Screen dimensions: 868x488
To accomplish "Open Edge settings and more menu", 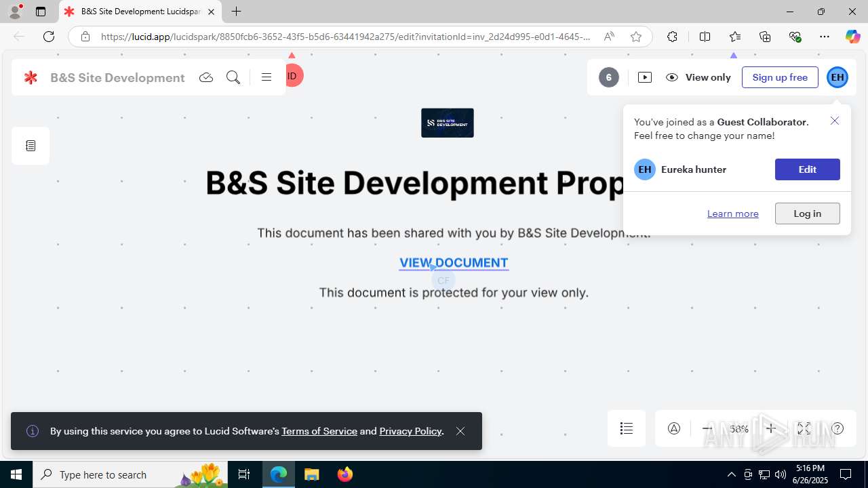I will click(825, 37).
